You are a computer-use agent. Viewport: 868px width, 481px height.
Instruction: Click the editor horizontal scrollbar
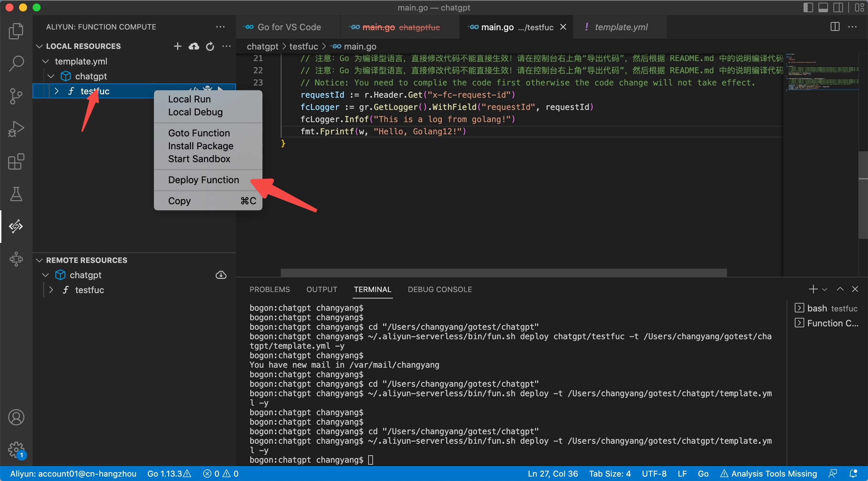click(x=504, y=273)
